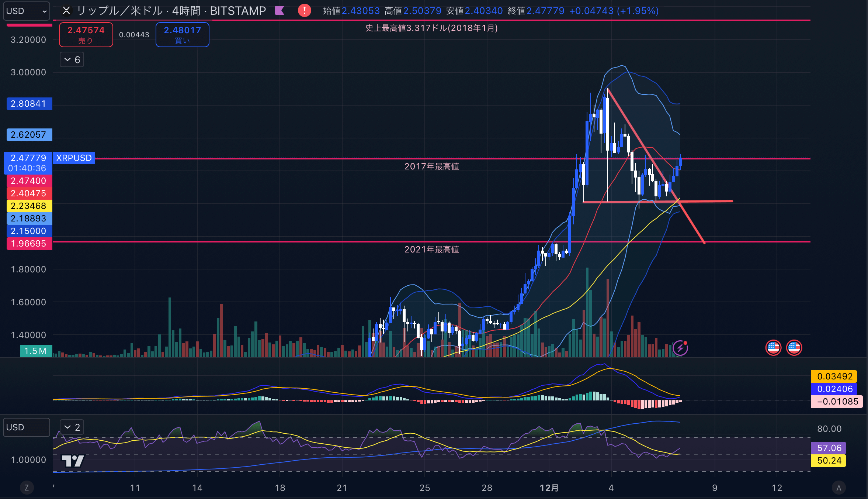This screenshot has width=868, height=499.
Task: Click the 0.00443 spread value
Action: 134,35
